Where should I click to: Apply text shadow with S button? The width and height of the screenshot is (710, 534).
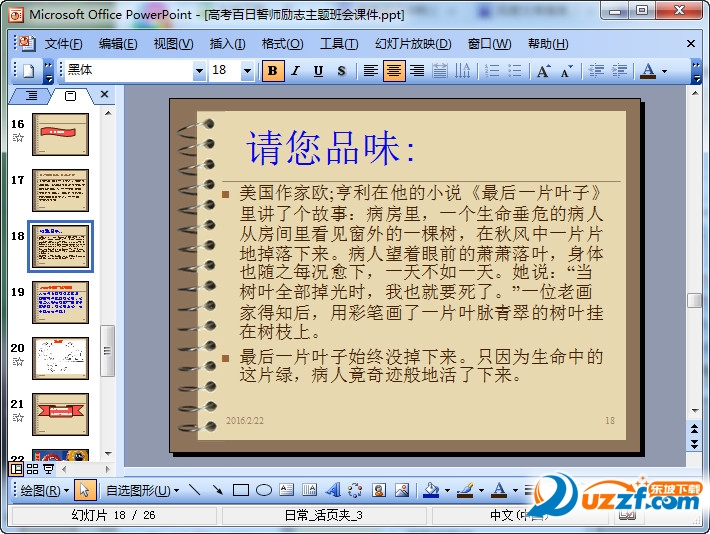(341, 71)
